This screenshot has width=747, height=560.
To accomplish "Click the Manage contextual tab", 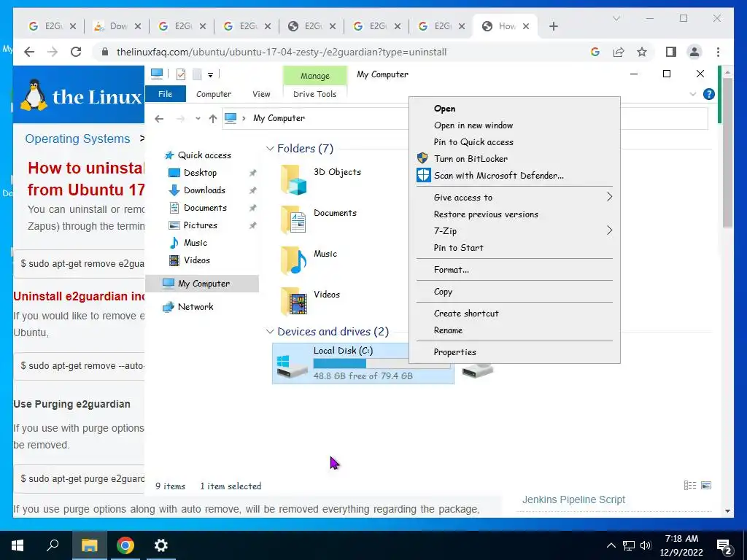I will pos(315,76).
